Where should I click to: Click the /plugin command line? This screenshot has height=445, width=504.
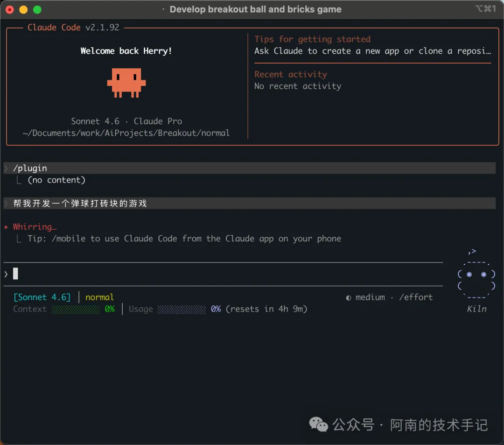(x=249, y=168)
